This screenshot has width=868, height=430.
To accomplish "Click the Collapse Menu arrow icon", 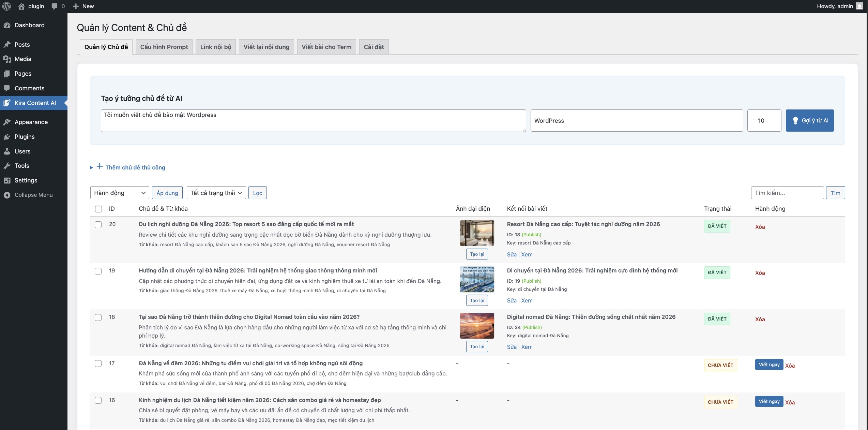I will pyautogui.click(x=7, y=195).
